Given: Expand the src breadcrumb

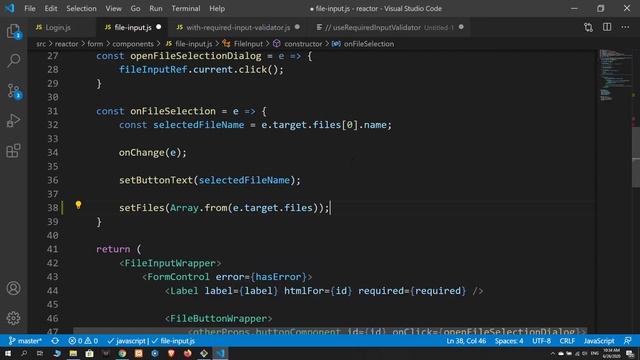Looking at the screenshot, I should point(41,44).
